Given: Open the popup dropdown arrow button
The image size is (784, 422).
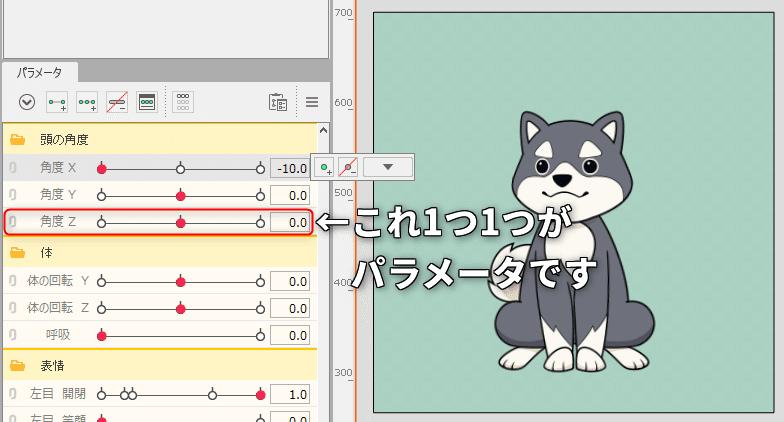Looking at the screenshot, I should point(388,167).
